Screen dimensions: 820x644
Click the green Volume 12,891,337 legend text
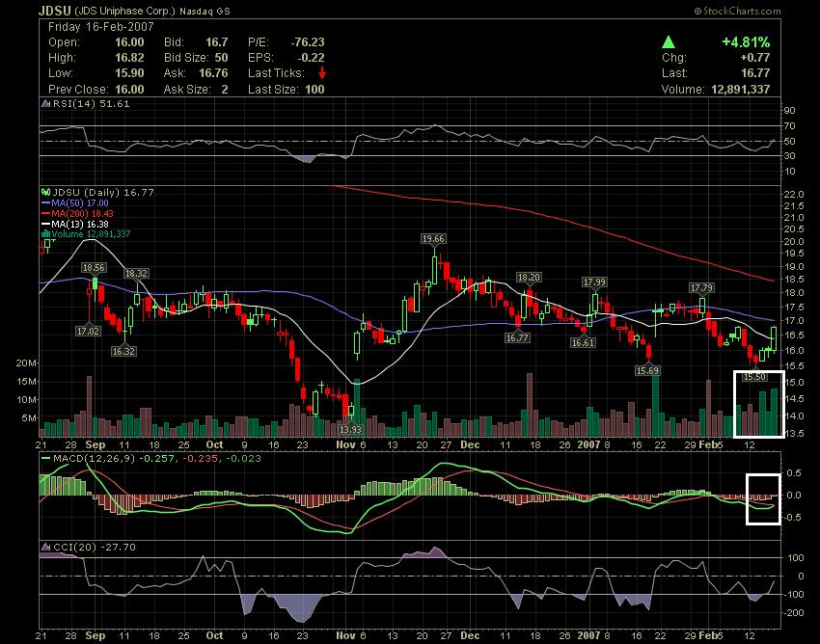point(91,233)
